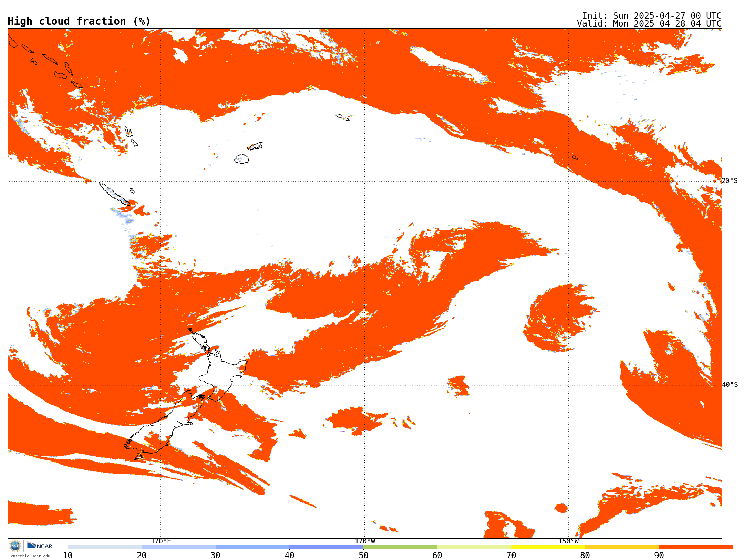Click the 10–20 pale gray colorbar segment
The height and width of the screenshot is (560, 744).
coord(105,547)
